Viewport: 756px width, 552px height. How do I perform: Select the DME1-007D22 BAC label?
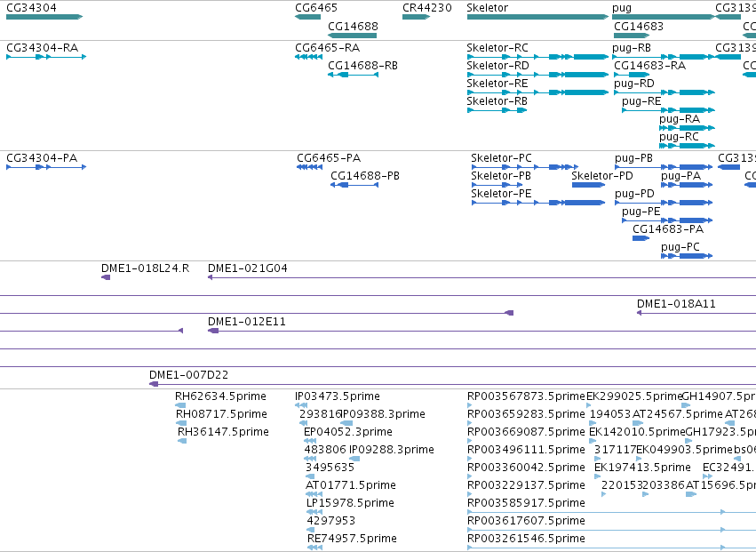(188, 375)
